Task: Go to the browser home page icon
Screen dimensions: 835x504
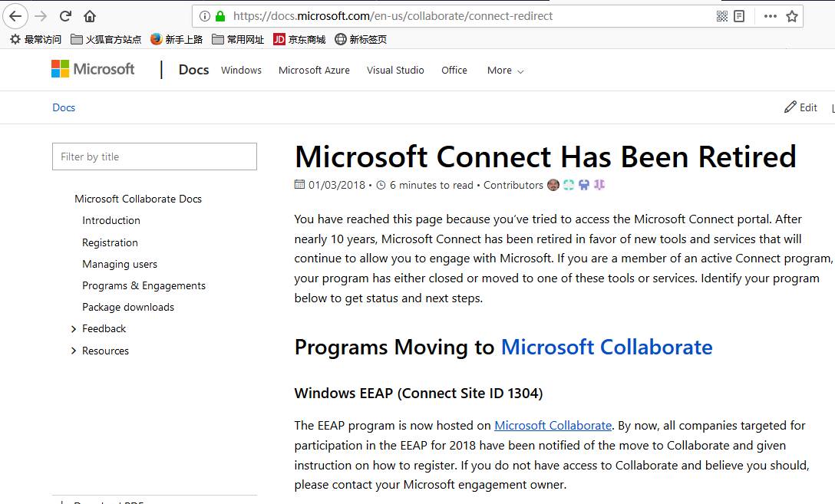Action: (x=90, y=16)
